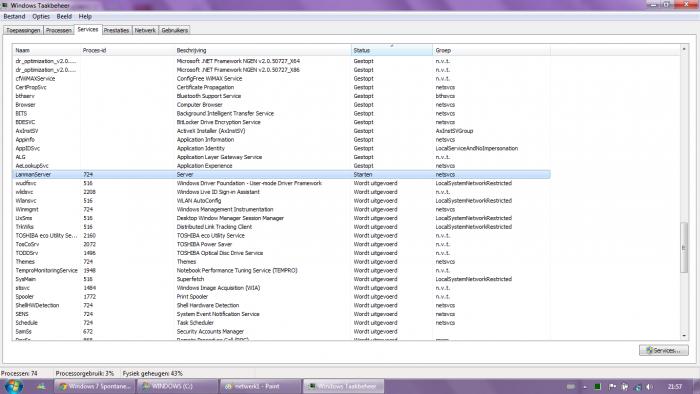Select the bthserv service row
Viewport: 700px width, 394px height.
click(x=281, y=96)
